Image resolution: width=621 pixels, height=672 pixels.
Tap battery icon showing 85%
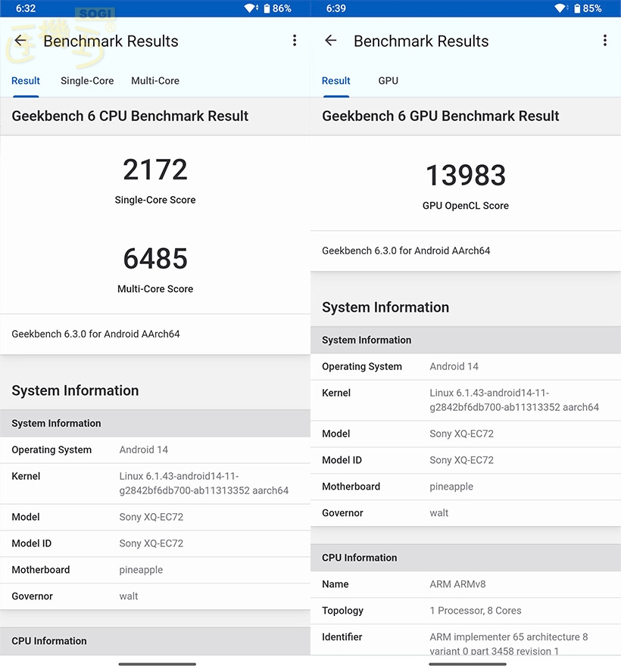click(577, 8)
